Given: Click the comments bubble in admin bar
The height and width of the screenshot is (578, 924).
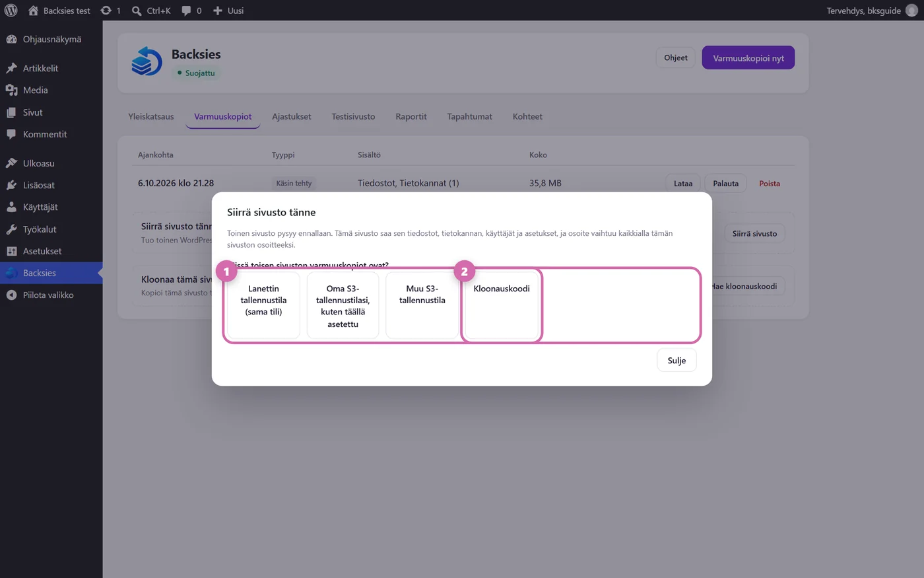Looking at the screenshot, I should 191,11.
